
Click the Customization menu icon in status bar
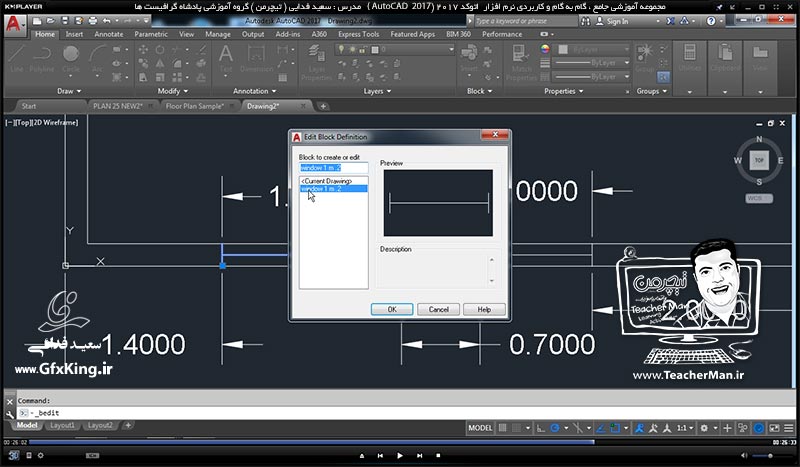(788, 428)
